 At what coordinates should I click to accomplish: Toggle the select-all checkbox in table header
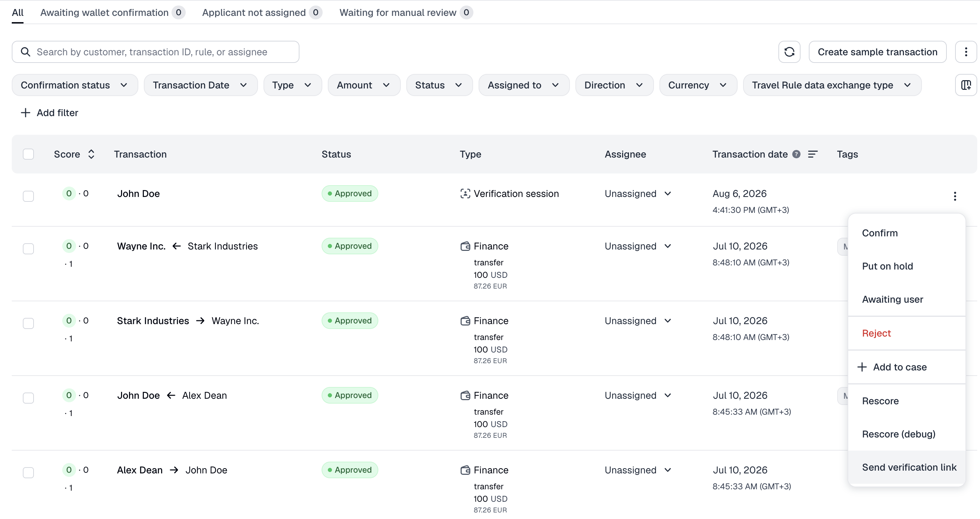pos(28,154)
